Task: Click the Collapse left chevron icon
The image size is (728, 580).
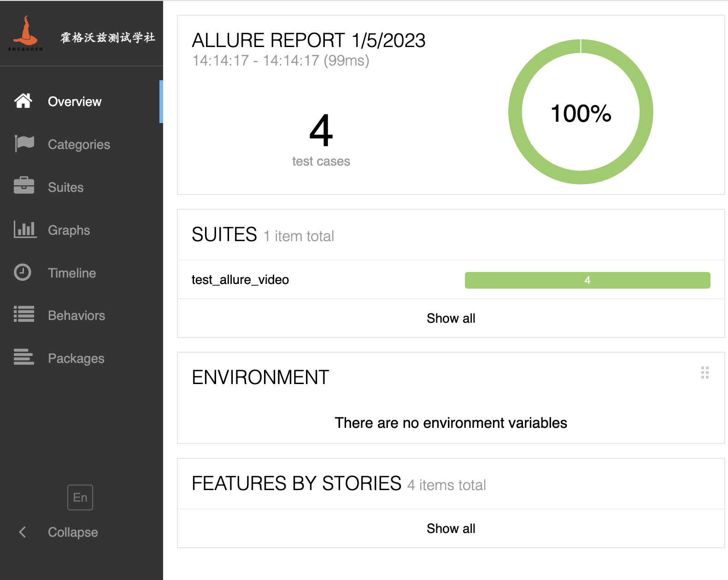Action: pyautogui.click(x=23, y=532)
